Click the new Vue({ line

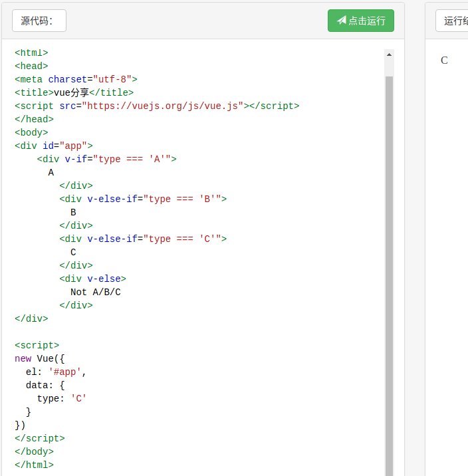[39, 359]
